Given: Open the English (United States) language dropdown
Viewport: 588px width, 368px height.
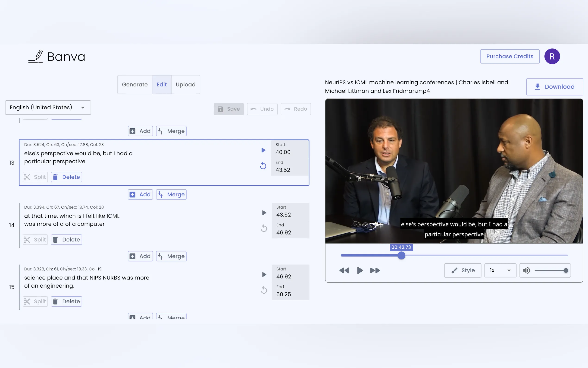Looking at the screenshot, I should coord(48,107).
